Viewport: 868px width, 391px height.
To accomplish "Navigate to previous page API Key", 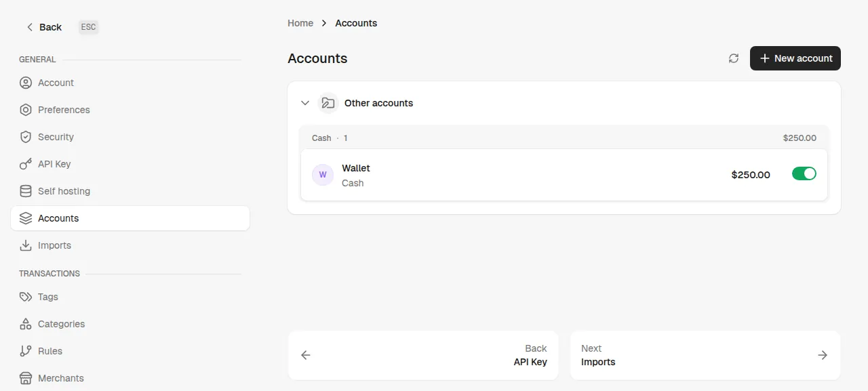I will click(x=423, y=355).
